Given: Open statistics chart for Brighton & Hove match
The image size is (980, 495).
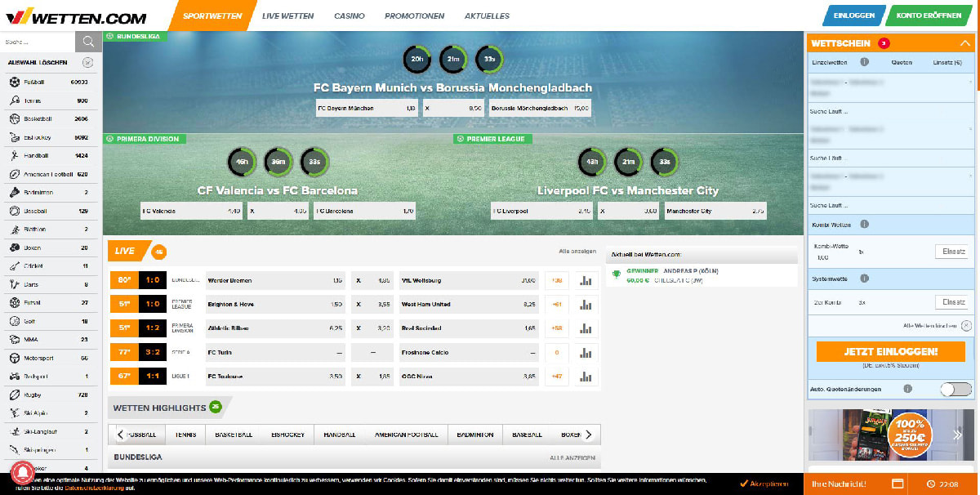Looking at the screenshot, I should click(x=586, y=304).
